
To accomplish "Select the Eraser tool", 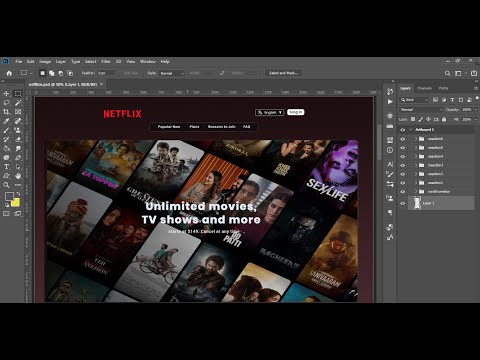I will click(x=18, y=139).
